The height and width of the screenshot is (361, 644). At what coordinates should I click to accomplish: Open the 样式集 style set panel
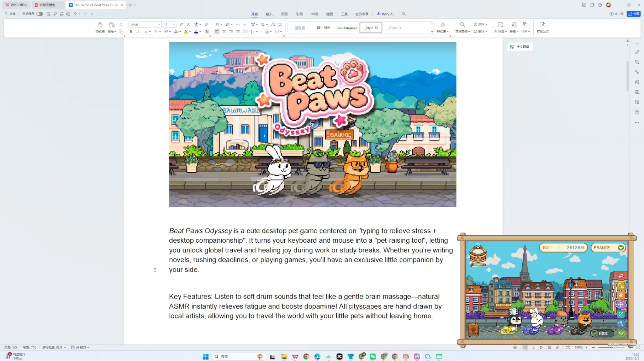click(443, 27)
